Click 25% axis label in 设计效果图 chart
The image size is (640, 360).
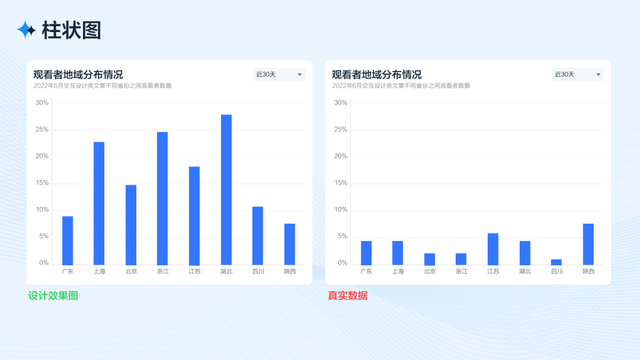click(42, 129)
